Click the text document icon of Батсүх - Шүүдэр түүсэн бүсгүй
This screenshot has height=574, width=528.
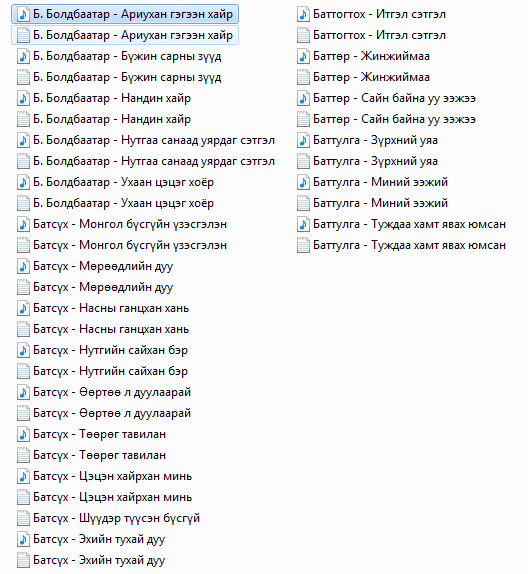(x=23, y=518)
